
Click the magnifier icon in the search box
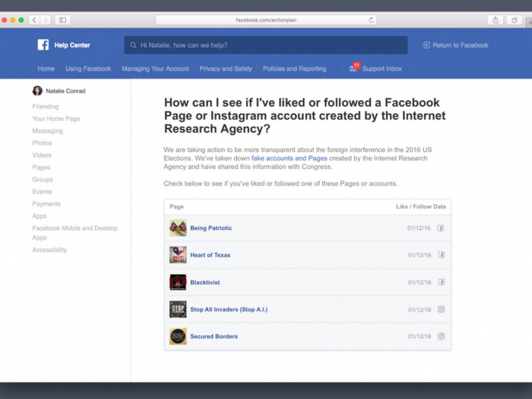[x=134, y=45]
